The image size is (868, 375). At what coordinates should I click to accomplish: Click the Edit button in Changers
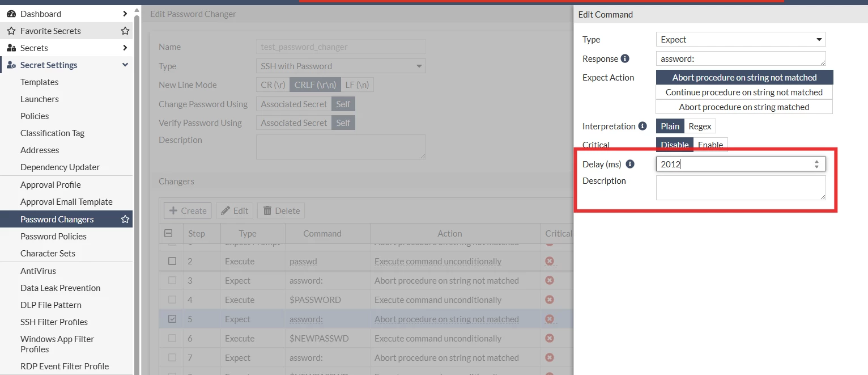point(235,210)
